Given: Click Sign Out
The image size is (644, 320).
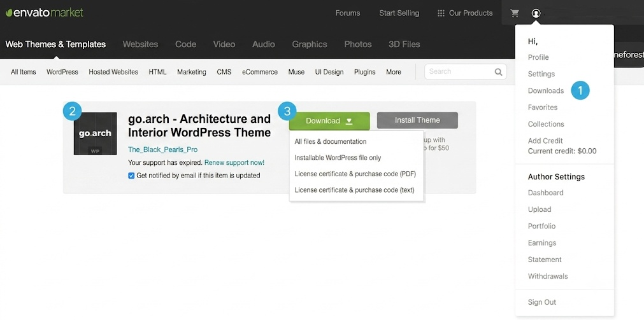Looking at the screenshot, I should point(541,302).
